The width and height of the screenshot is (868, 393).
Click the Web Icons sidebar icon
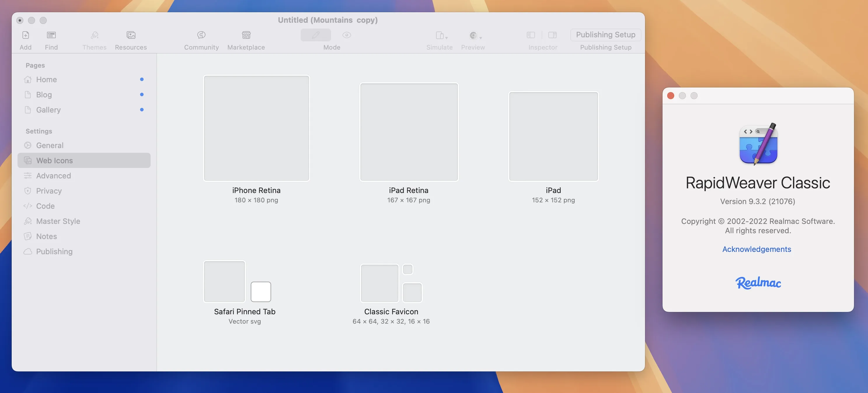click(x=28, y=161)
